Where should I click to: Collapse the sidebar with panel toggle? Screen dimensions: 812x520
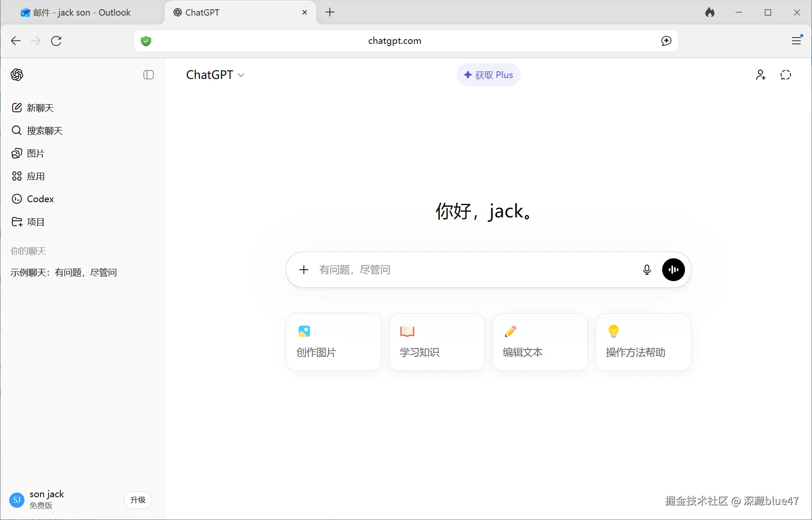[148, 75]
